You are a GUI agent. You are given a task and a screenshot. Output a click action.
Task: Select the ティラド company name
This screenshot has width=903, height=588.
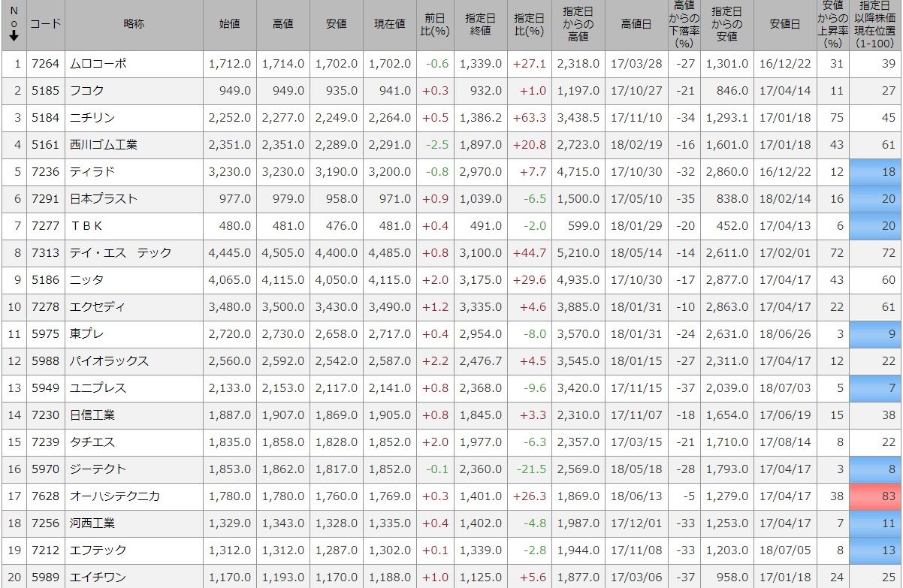(x=92, y=172)
